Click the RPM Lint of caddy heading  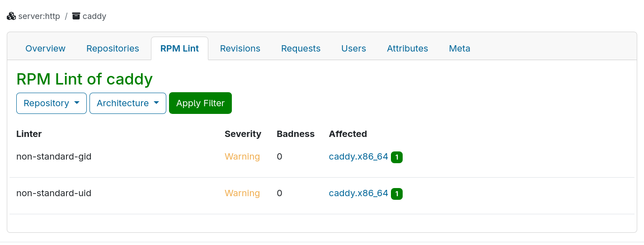85,79
